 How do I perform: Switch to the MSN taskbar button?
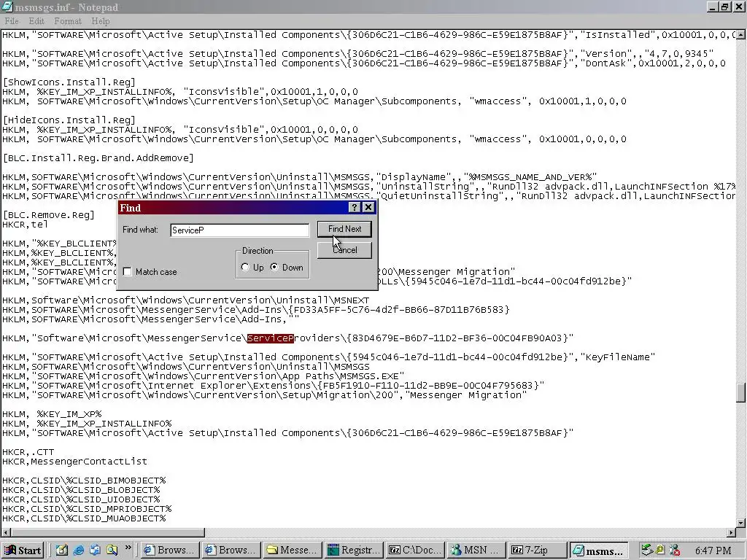476,551
